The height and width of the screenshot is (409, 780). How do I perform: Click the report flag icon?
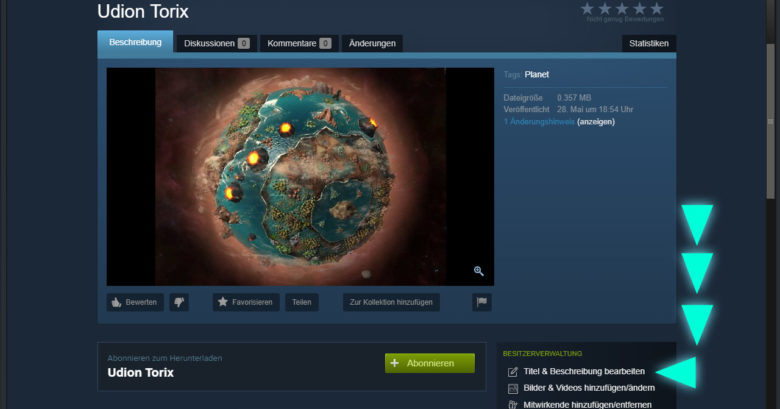coord(482,302)
